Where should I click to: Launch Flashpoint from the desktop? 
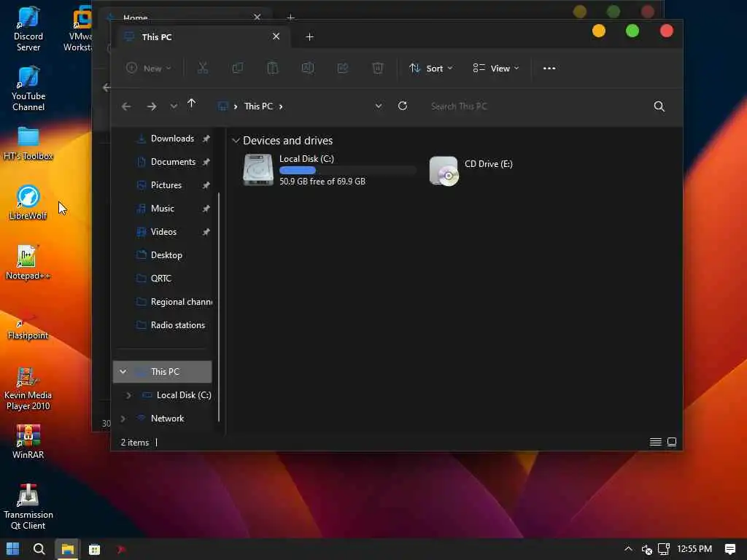(28, 325)
